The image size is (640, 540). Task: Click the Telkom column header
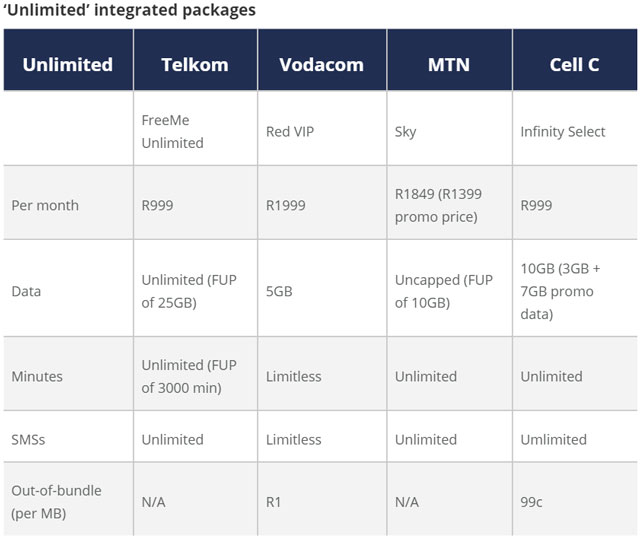(195, 65)
